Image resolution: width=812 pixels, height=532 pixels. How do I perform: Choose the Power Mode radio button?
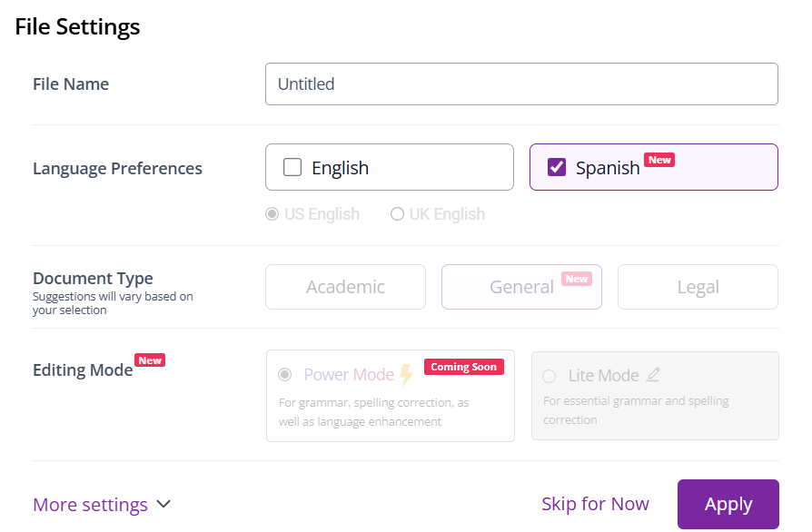coord(285,374)
